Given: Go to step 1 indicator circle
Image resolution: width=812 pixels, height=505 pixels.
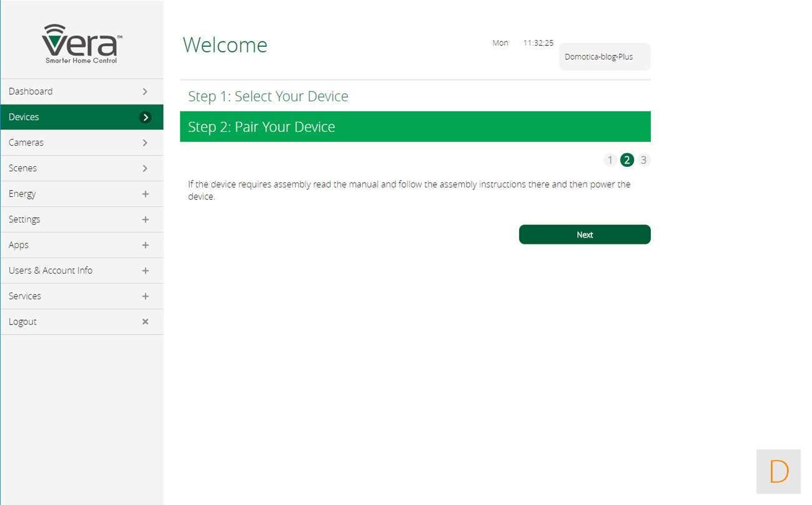Looking at the screenshot, I should click(610, 160).
